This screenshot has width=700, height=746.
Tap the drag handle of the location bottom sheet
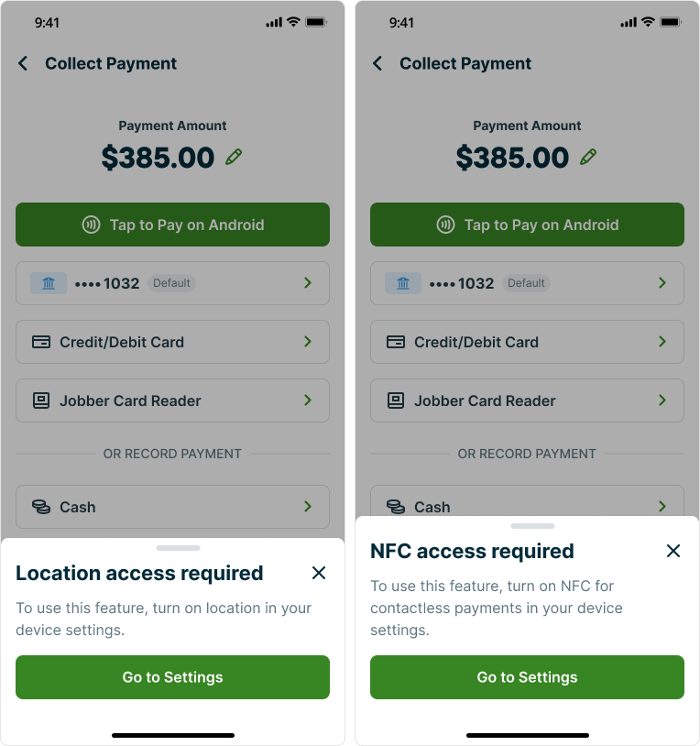click(178, 547)
